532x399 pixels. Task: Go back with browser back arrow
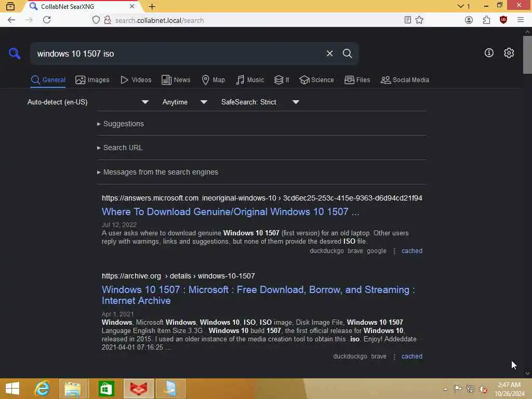point(11,20)
